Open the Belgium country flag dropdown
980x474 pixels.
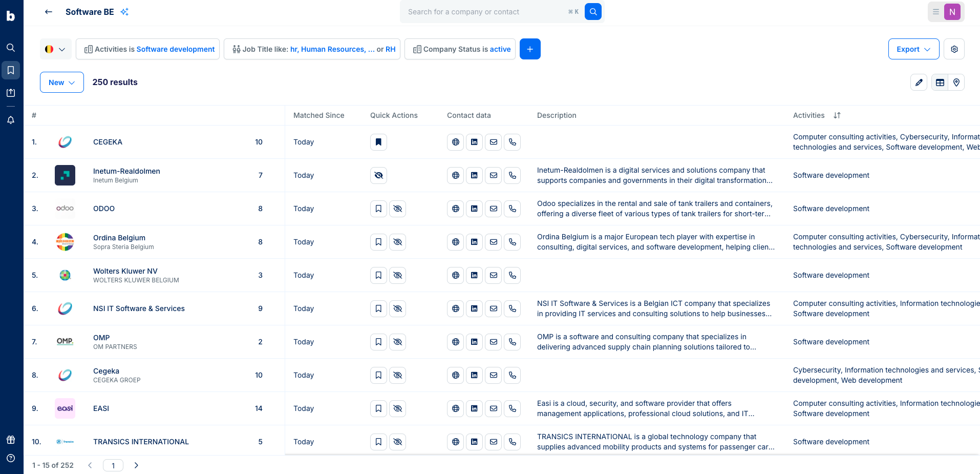[x=56, y=49]
